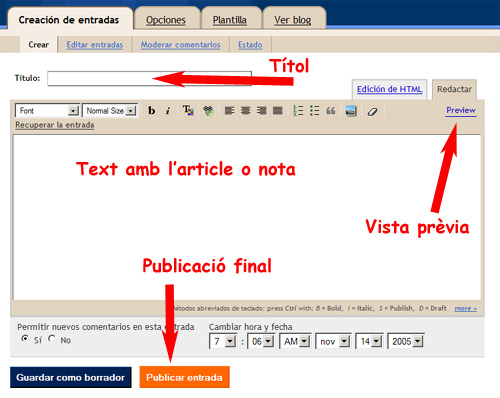This screenshot has height=398, width=500.
Task: Apply blockquote formatting
Action: pos(331,111)
